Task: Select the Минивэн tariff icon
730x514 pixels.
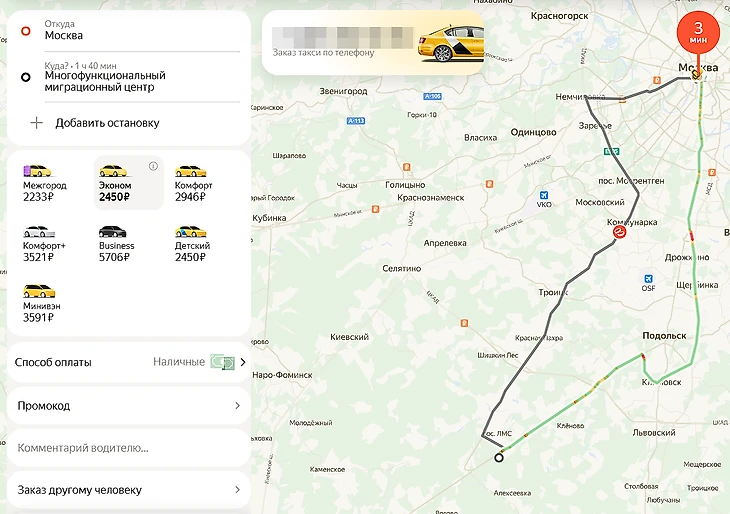Action: pos(39,291)
